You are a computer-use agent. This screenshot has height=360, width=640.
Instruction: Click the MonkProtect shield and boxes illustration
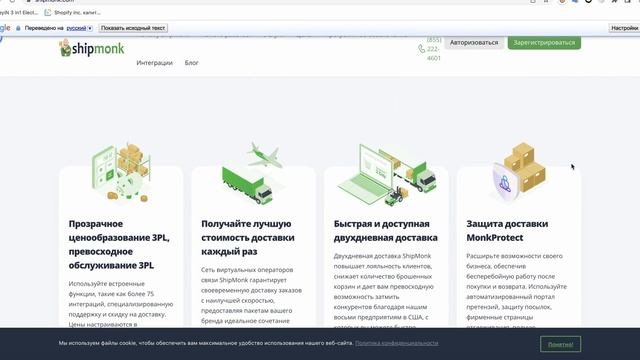click(519, 172)
